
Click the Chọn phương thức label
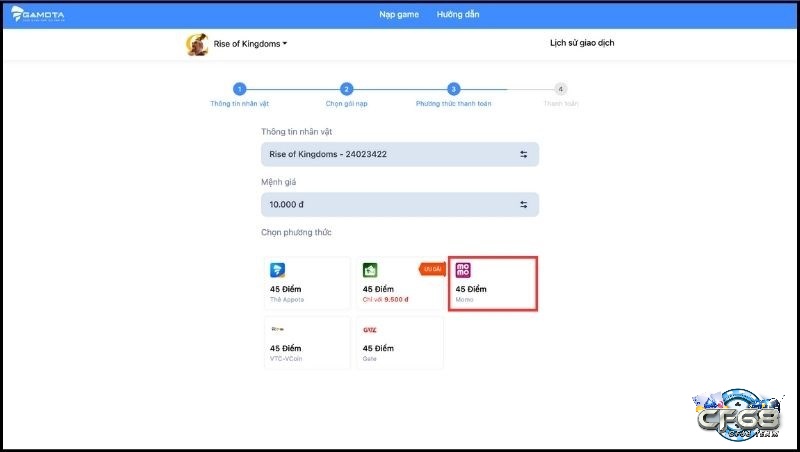point(296,232)
